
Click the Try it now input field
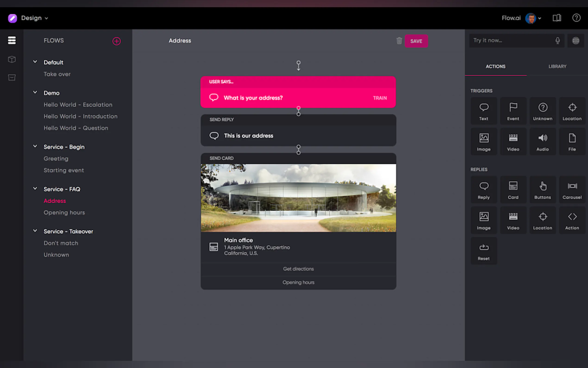(x=510, y=41)
